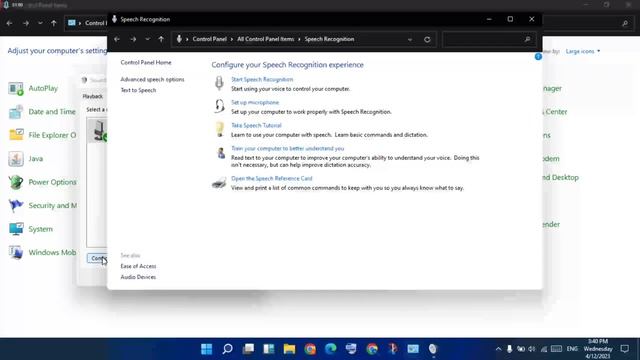640x360 pixels.
Task: Open the View by Large icons dropdown
Action: point(583,51)
